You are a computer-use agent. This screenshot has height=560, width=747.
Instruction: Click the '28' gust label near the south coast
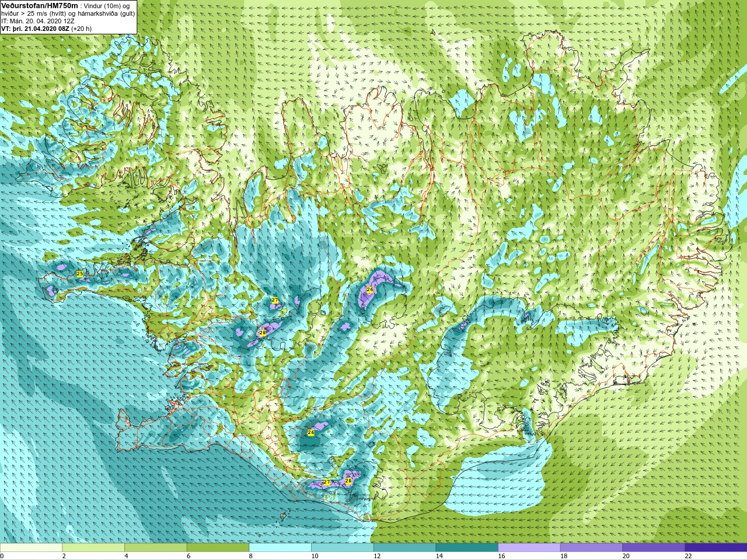click(x=348, y=481)
